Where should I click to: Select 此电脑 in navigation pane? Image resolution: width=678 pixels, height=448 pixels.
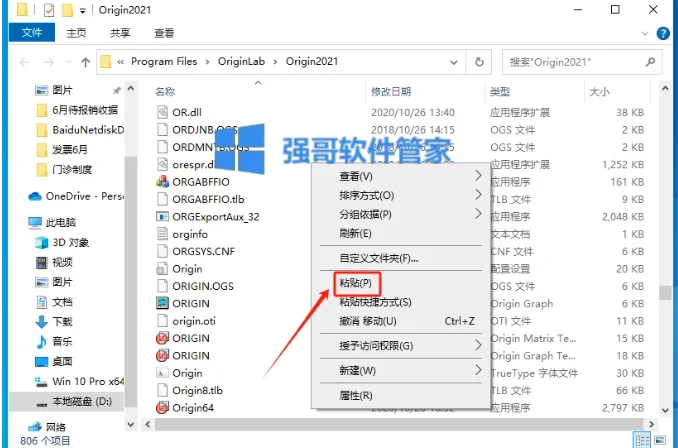(52, 222)
